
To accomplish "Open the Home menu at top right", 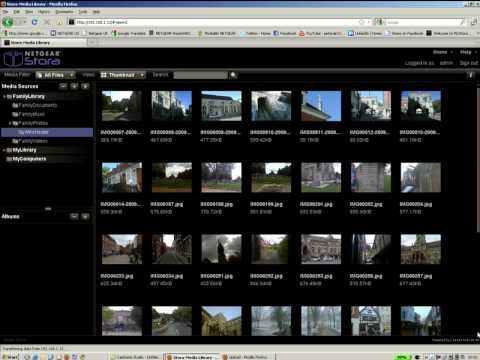I will pyautogui.click(x=443, y=52).
